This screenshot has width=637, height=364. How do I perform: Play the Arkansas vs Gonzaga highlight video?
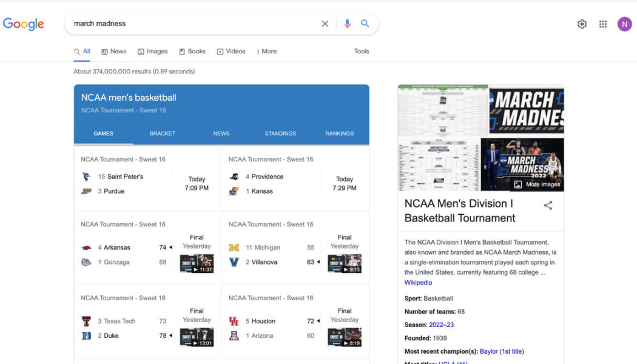(197, 263)
